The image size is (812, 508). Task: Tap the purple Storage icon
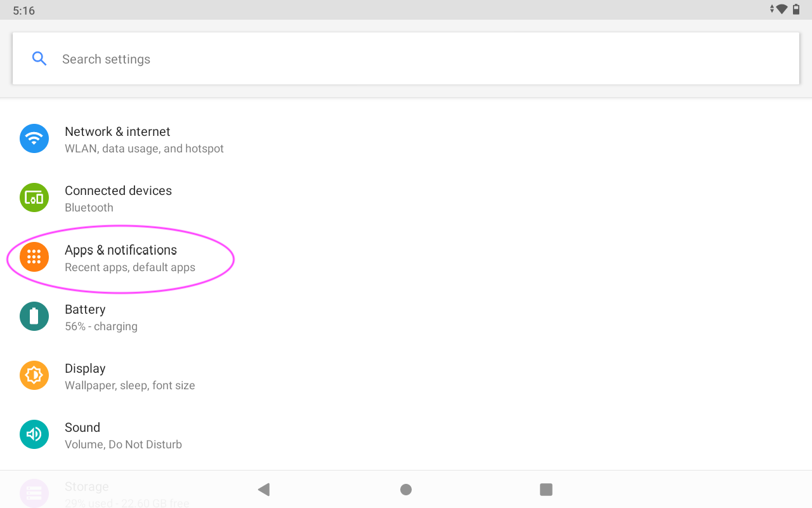point(34,493)
